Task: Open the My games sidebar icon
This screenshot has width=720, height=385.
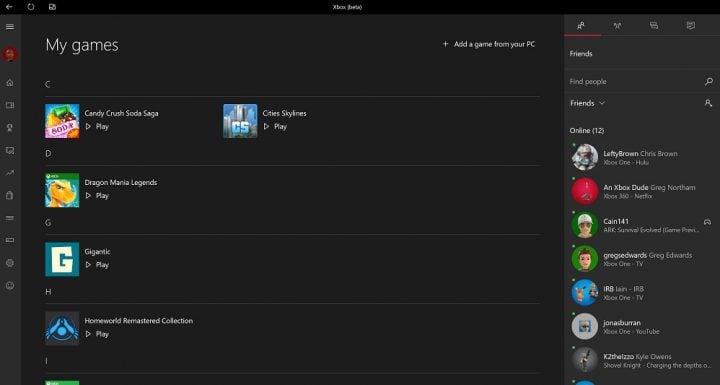Action: (x=10, y=105)
